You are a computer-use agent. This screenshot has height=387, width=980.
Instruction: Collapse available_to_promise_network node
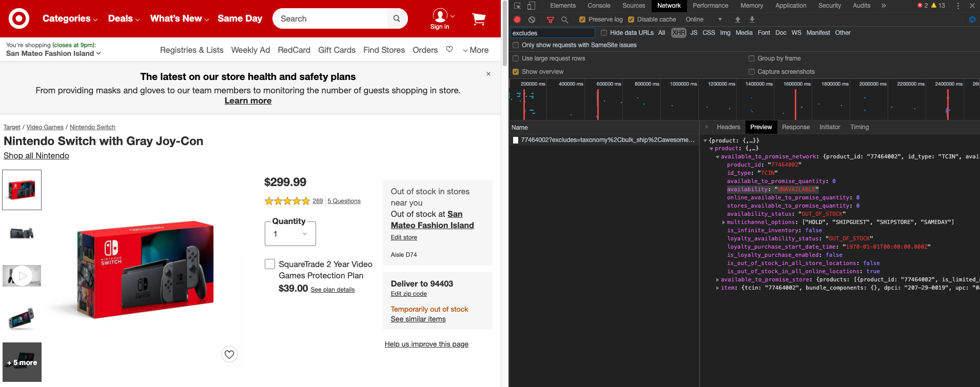pyautogui.click(x=717, y=157)
